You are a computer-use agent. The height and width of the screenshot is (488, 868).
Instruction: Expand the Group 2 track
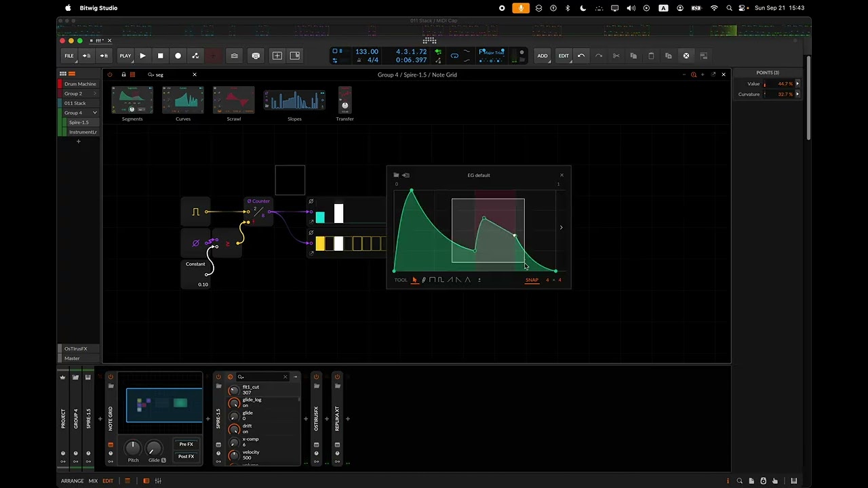pyautogui.click(x=95, y=94)
